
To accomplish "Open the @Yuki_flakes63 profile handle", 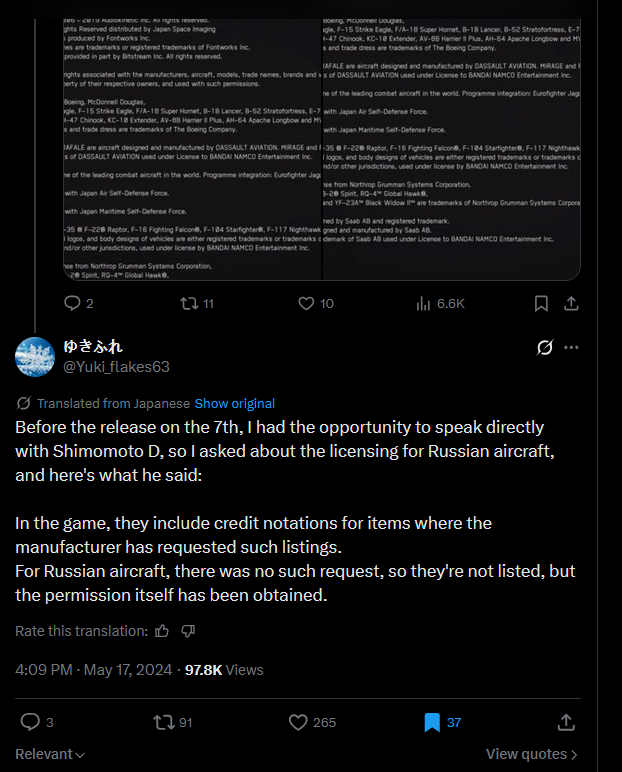I will [117, 367].
